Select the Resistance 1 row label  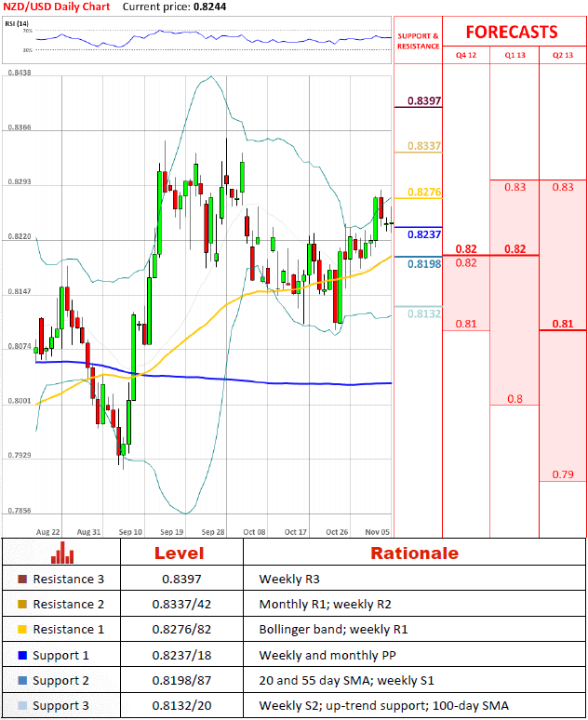(x=69, y=629)
